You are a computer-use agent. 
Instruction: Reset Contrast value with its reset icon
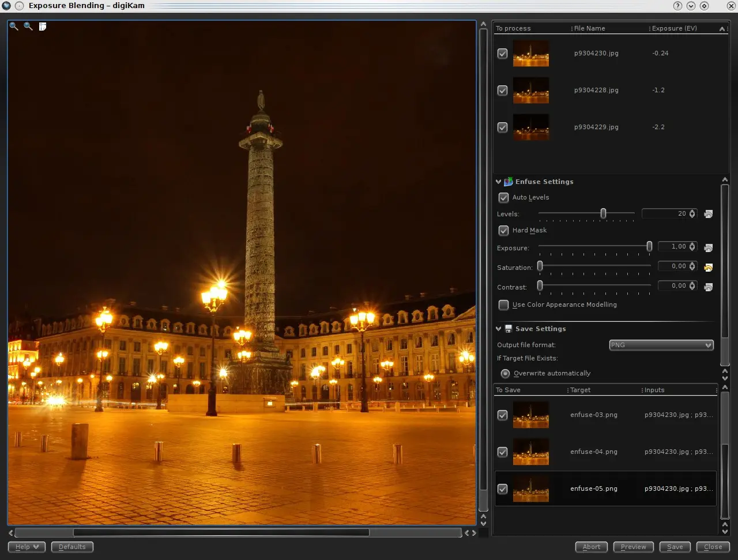(x=709, y=287)
